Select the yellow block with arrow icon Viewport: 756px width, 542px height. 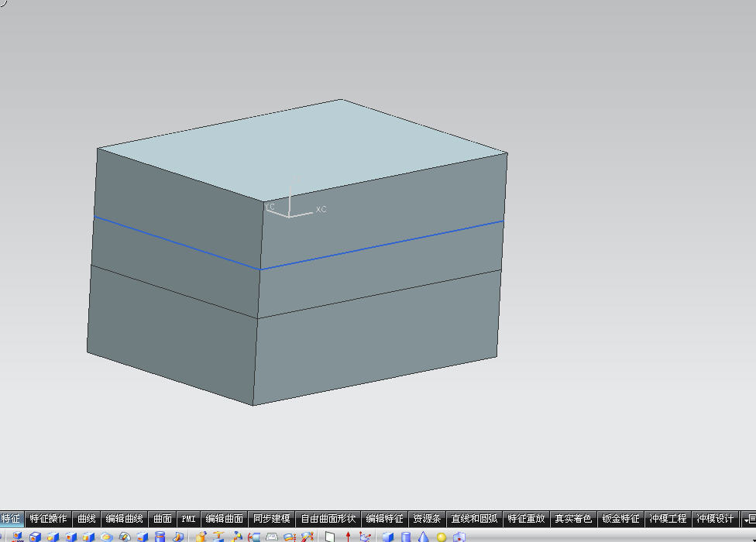click(x=201, y=537)
